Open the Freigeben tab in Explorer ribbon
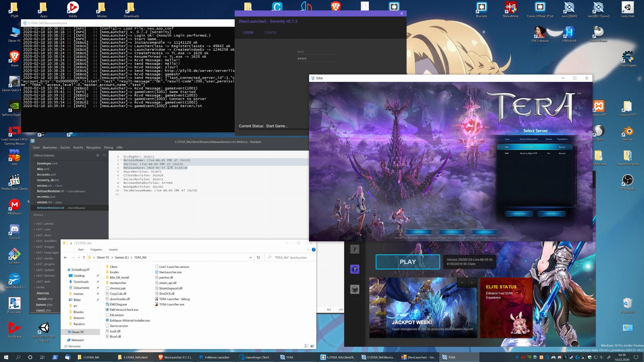 coord(96,250)
